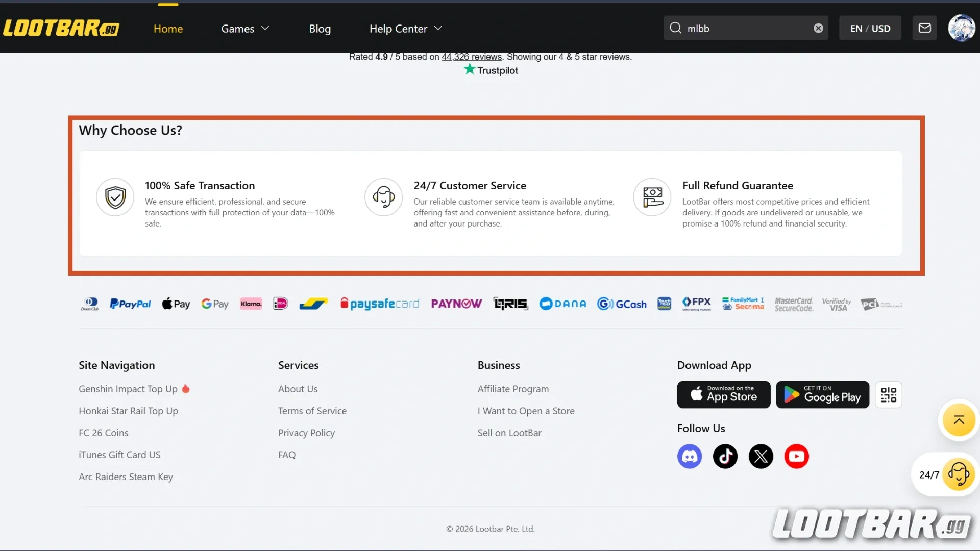Open LootBar's YouTube channel
The image size is (980, 551).
point(797,456)
